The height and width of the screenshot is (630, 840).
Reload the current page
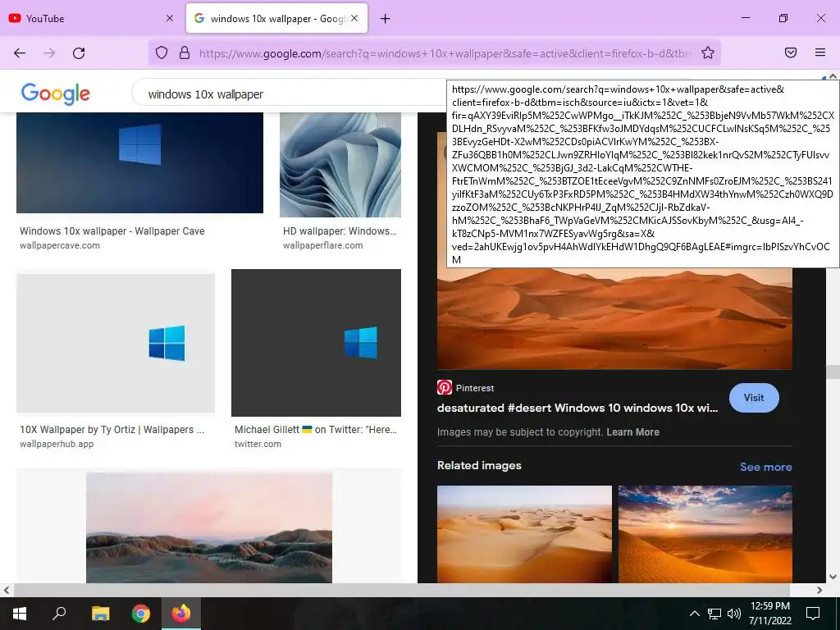[x=79, y=53]
